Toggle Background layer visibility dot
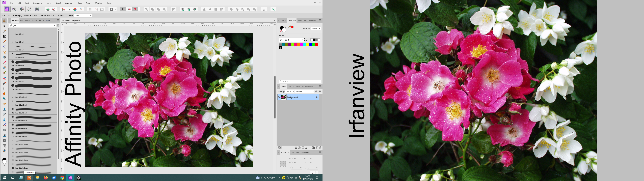 316,97
